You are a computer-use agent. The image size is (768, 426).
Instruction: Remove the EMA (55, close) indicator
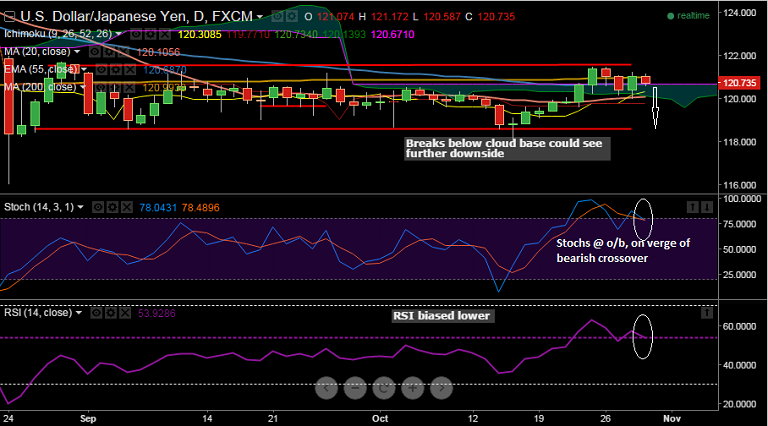coord(130,70)
